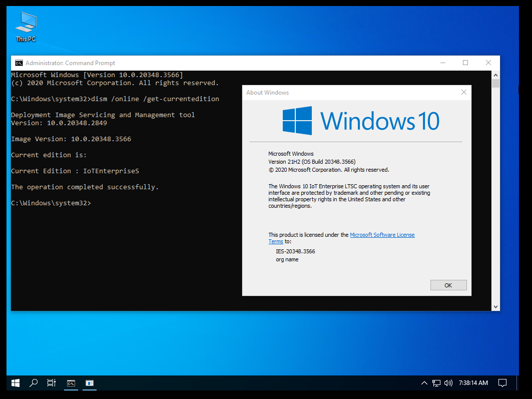Viewport: 532px width, 399px height.
Task: Click the Command Prompt scrollbar thumb
Action: pos(495,84)
